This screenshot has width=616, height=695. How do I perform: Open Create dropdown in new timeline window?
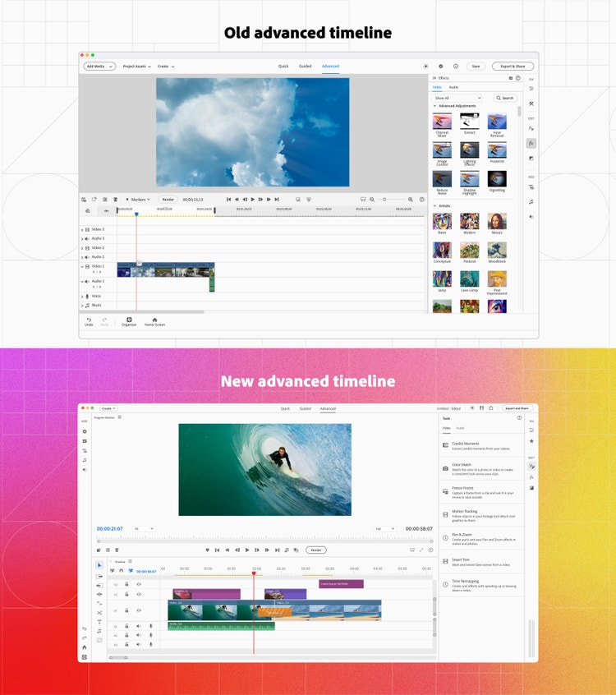pyautogui.click(x=108, y=408)
